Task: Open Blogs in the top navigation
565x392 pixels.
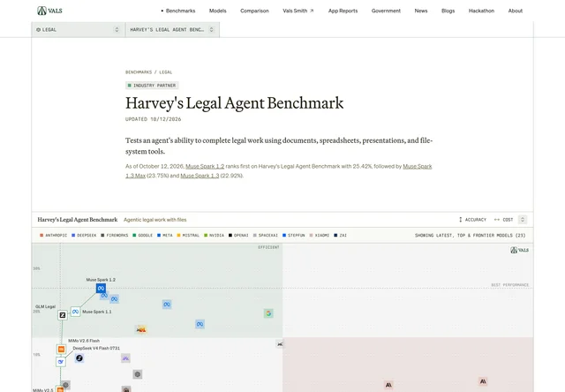Action: pyautogui.click(x=448, y=11)
